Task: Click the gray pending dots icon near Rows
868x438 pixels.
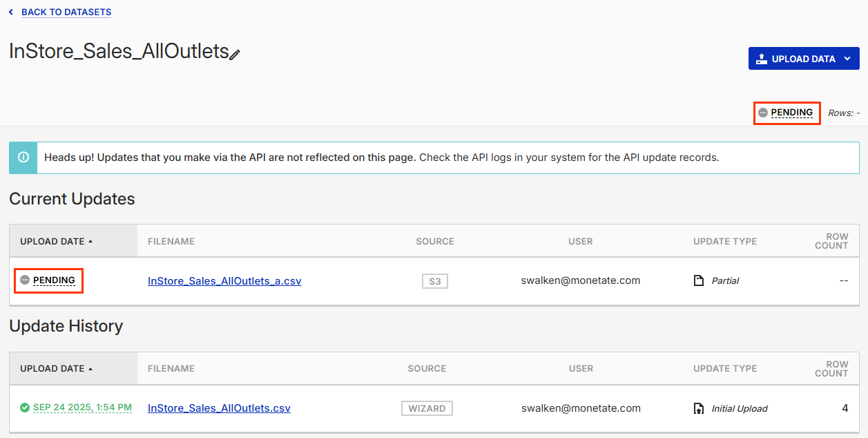Action: tap(762, 113)
